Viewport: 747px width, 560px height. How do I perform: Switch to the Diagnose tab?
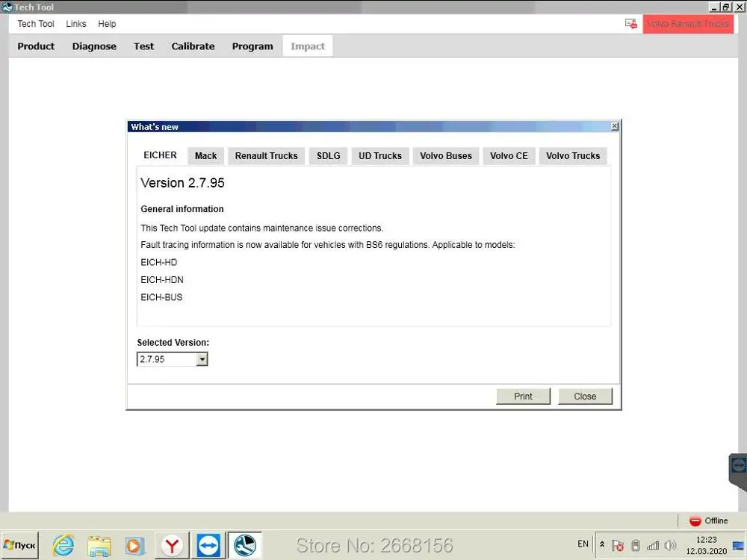[x=94, y=46]
